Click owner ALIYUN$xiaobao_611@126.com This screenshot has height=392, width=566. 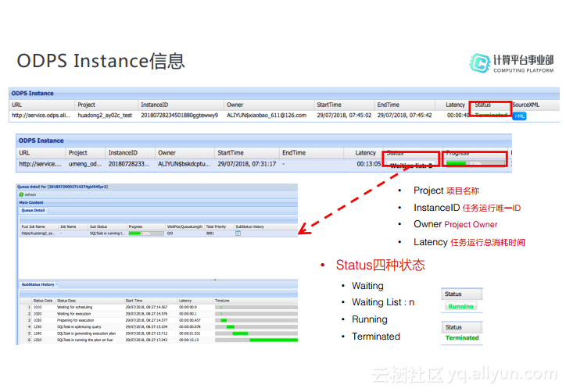(267, 116)
